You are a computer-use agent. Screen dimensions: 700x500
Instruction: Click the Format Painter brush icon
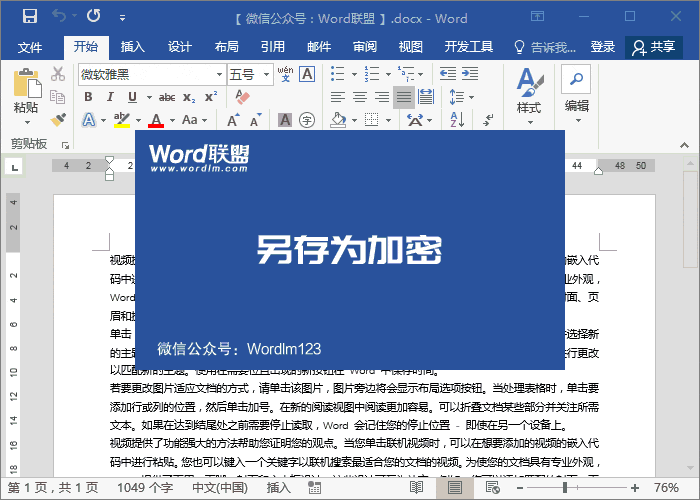(x=58, y=119)
